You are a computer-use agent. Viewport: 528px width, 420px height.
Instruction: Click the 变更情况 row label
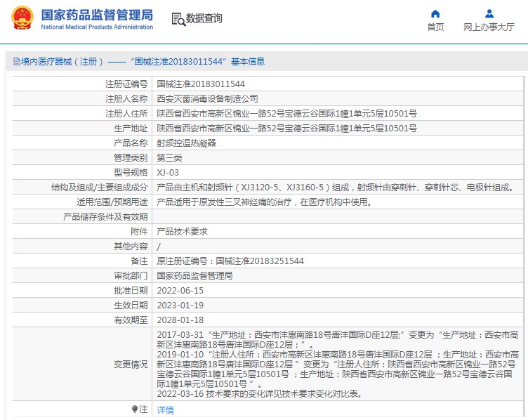[131, 365]
